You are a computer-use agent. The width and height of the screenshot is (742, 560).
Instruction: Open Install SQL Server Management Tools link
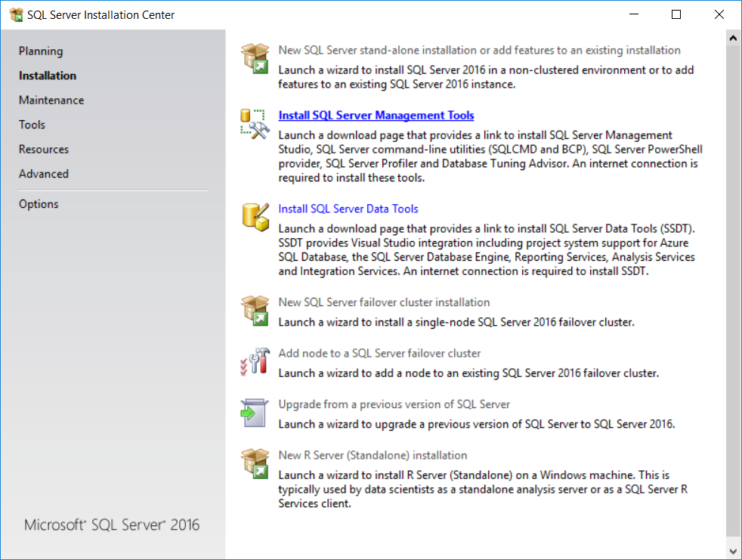pyautogui.click(x=376, y=116)
